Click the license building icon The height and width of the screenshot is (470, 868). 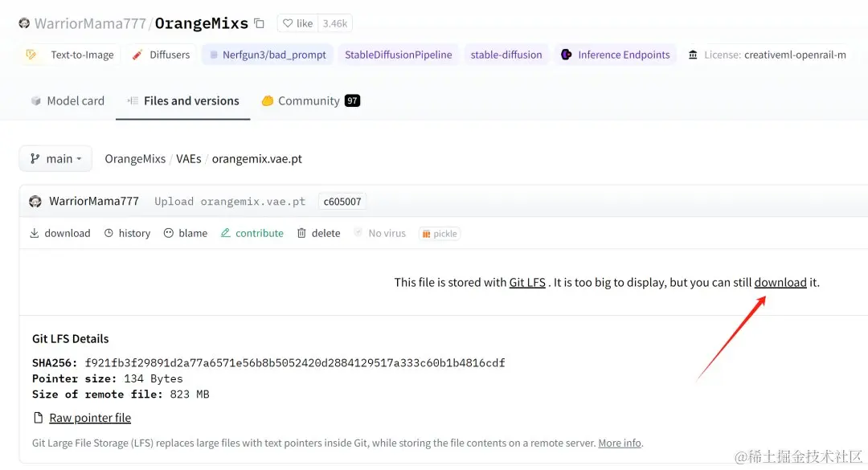point(693,55)
